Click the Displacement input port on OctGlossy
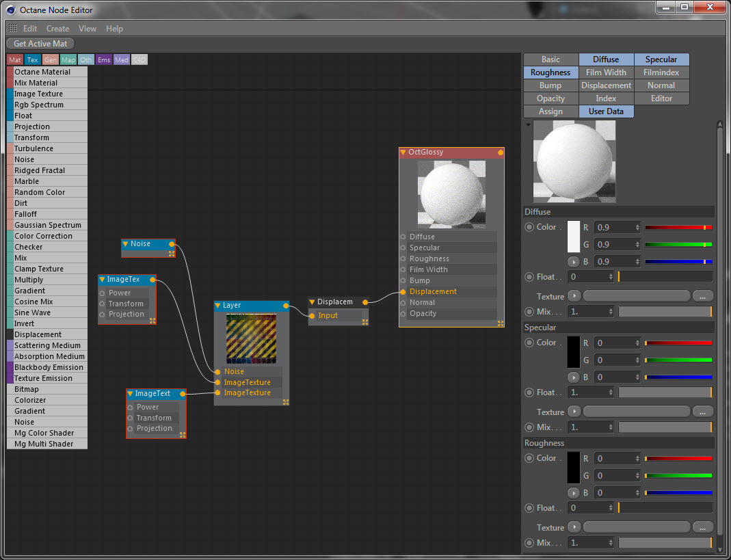This screenshot has height=560, width=731. 403,292
